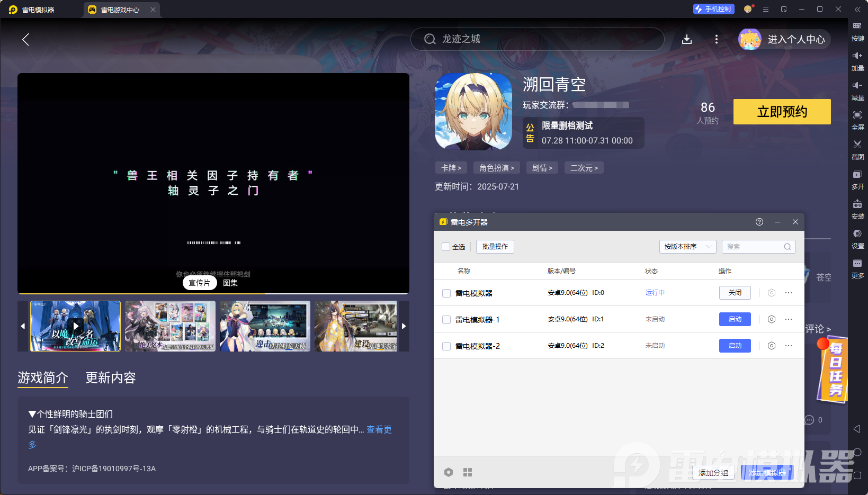Screen dimensions: 868x495
Task: Open the hamburger menu in title bar
Action: pos(766,9)
